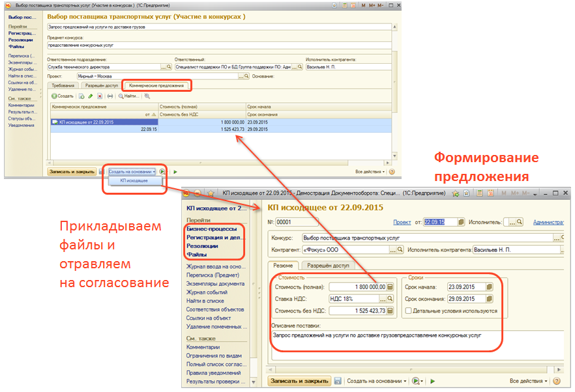Open the Проект link in КП header
Viewport: 575px width, 392px height.
click(402, 222)
